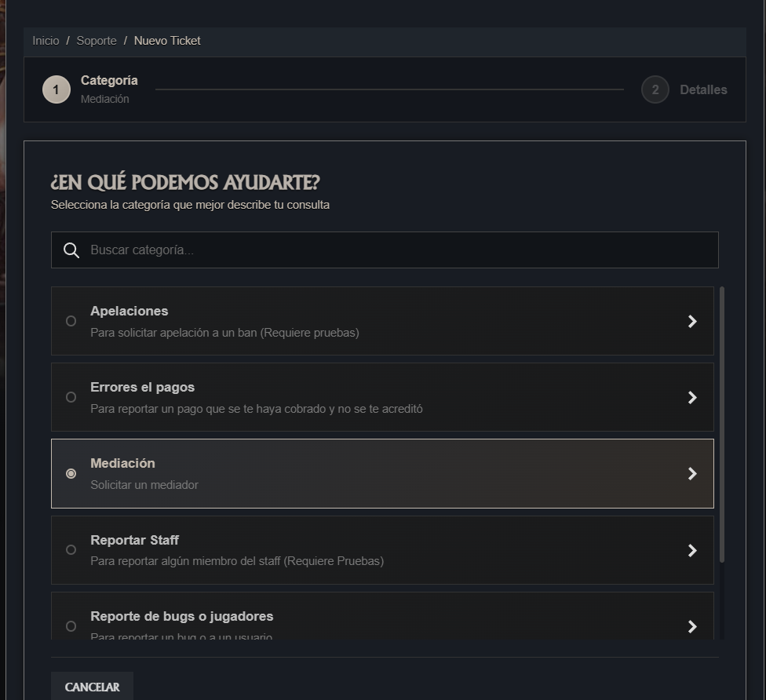
Task: Click the step 2 Detalles circle
Action: 655,89
